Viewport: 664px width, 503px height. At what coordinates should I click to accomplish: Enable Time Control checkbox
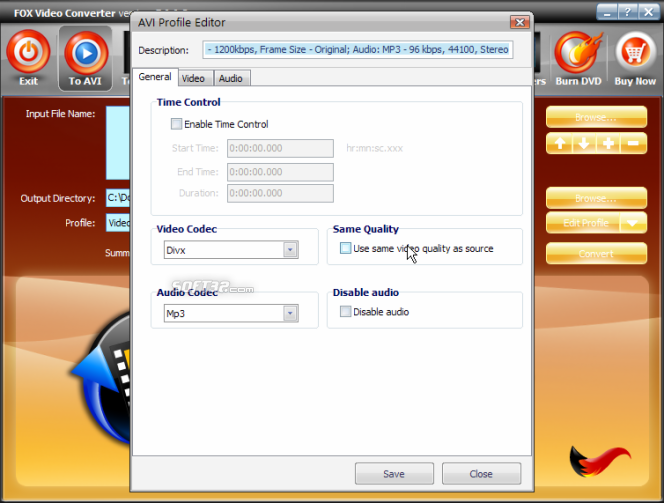176,124
